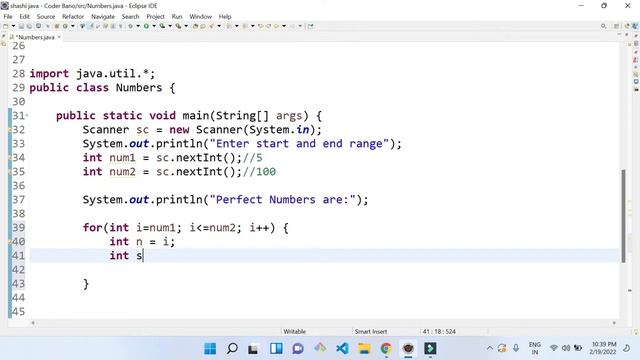Image resolution: width=640 pixels, height=360 pixels.
Task: Click the '41 : 18 : 524' cursor position
Action: point(439,331)
